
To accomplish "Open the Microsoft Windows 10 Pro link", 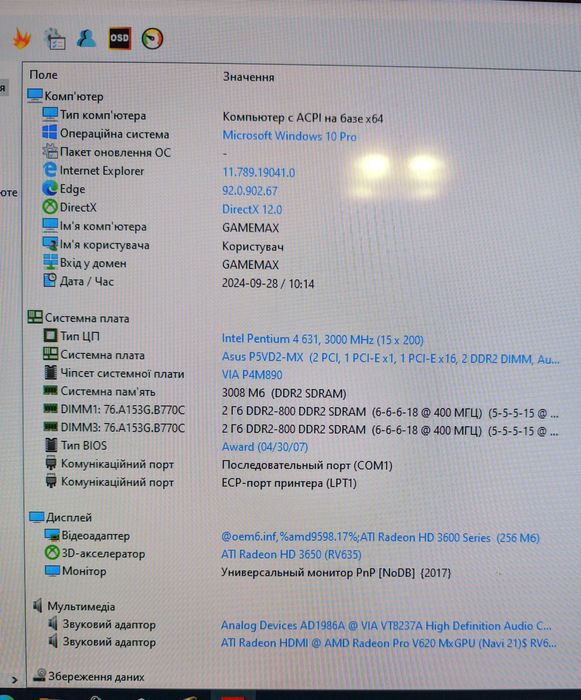I will (289, 136).
